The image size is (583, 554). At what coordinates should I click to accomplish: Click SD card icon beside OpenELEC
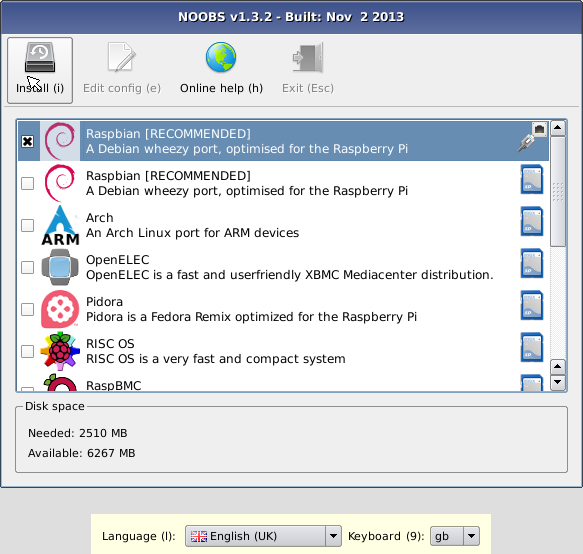pyautogui.click(x=532, y=264)
